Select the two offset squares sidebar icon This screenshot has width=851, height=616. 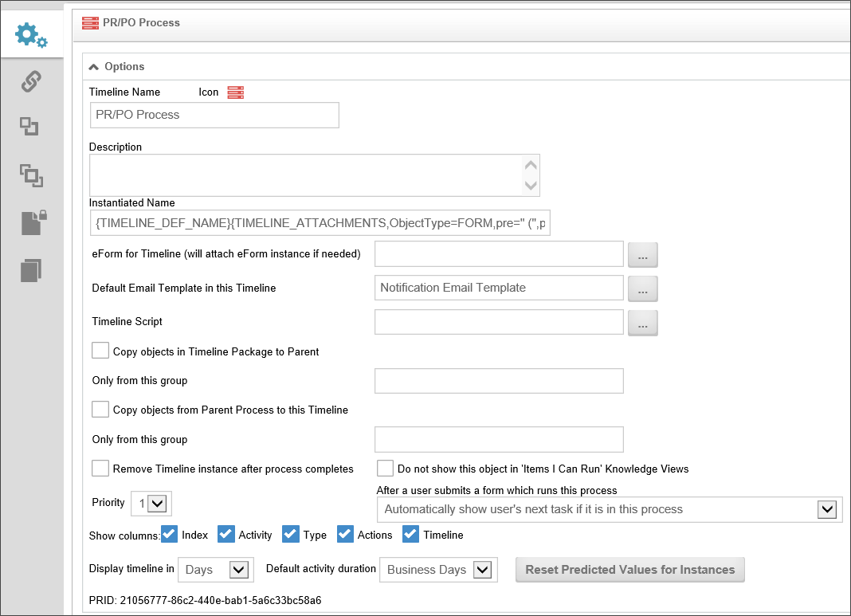tap(30, 127)
